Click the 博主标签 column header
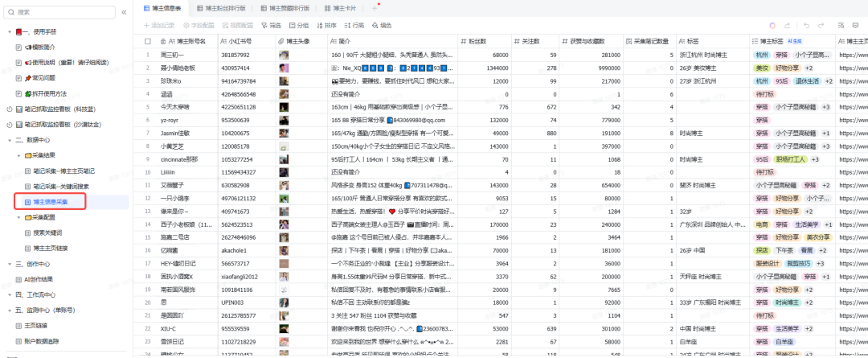The width and height of the screenshot is (868, 358). (x=792, y=41)
